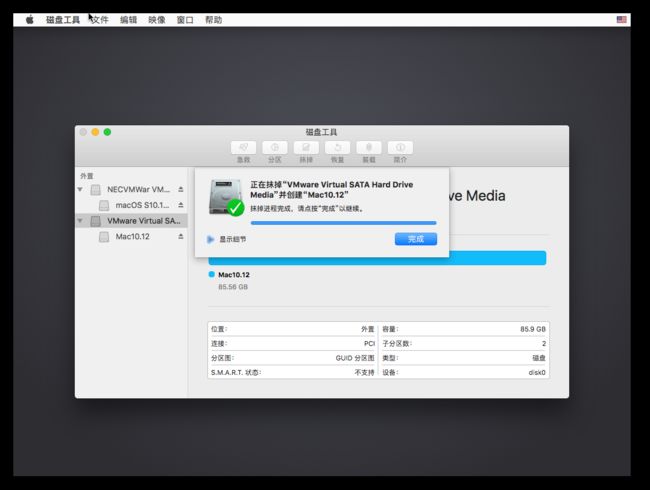Viewport: 650px width, 490px height.
Task: Click the green zoom window button
Action: click(107, 132)
